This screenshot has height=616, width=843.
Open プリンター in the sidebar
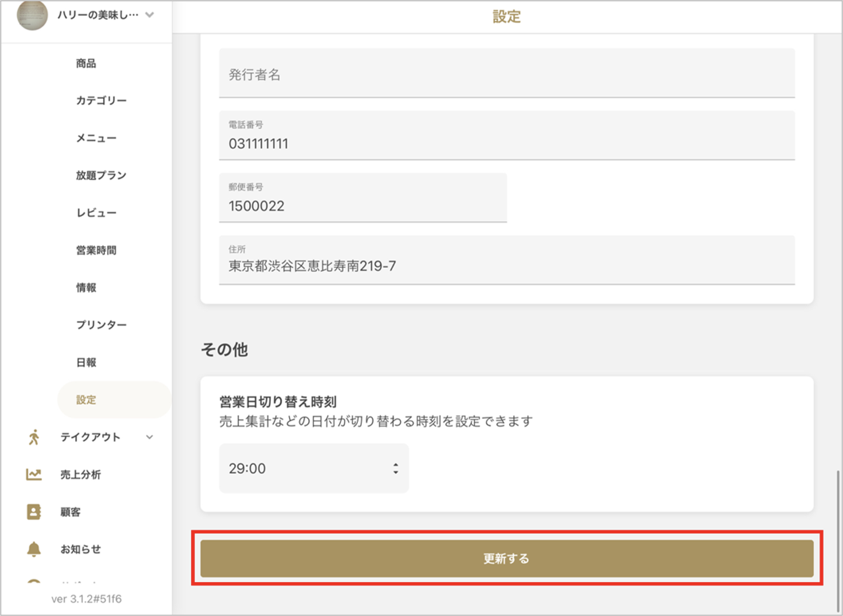[x=101, y=325]
